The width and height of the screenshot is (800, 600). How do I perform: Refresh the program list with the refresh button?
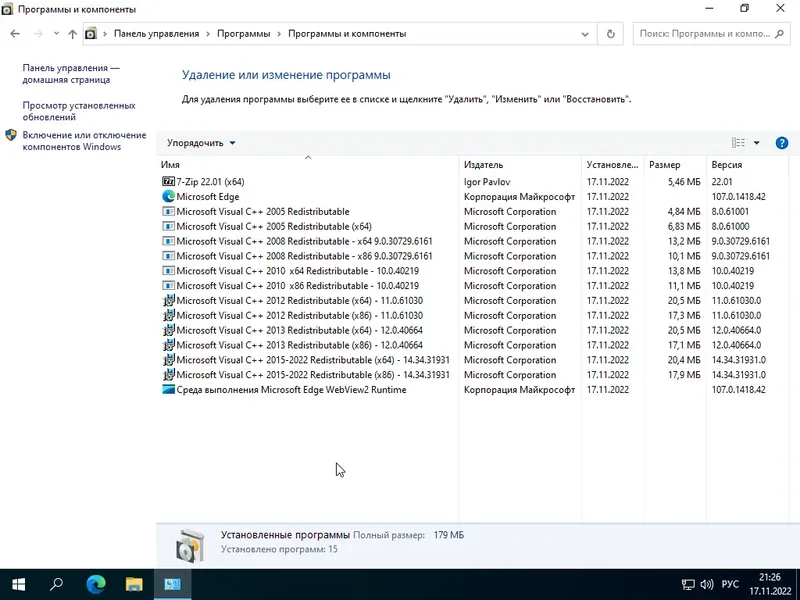[610, 34]
